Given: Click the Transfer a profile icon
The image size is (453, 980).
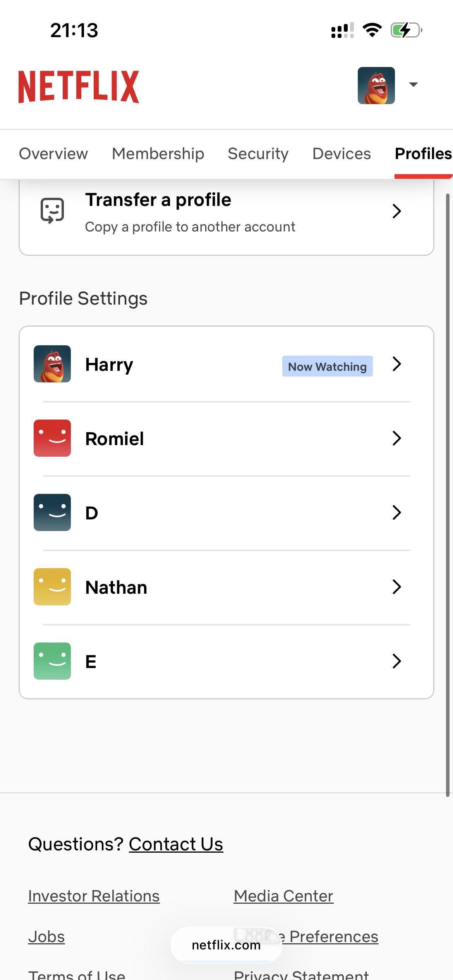Looking at the screenshot, I should (52, 211).
